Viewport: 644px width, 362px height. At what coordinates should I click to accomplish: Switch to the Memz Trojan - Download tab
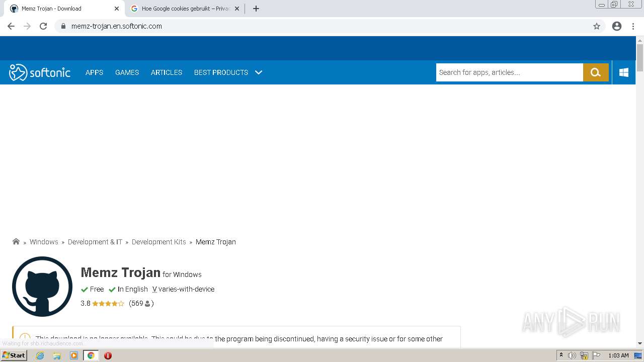click(64, 9)
